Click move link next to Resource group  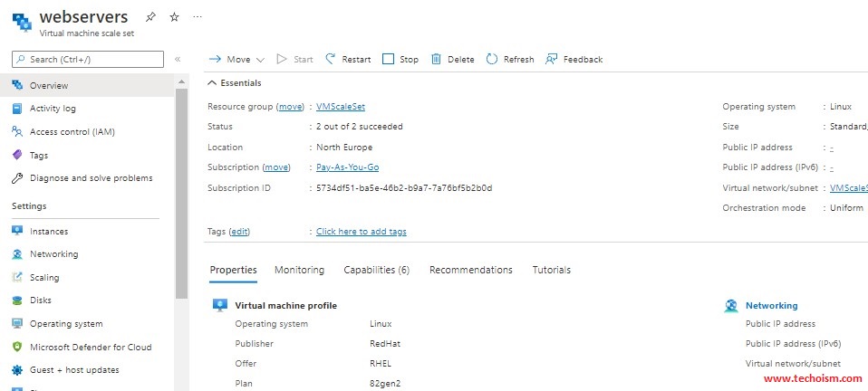(x=291, y=107)
